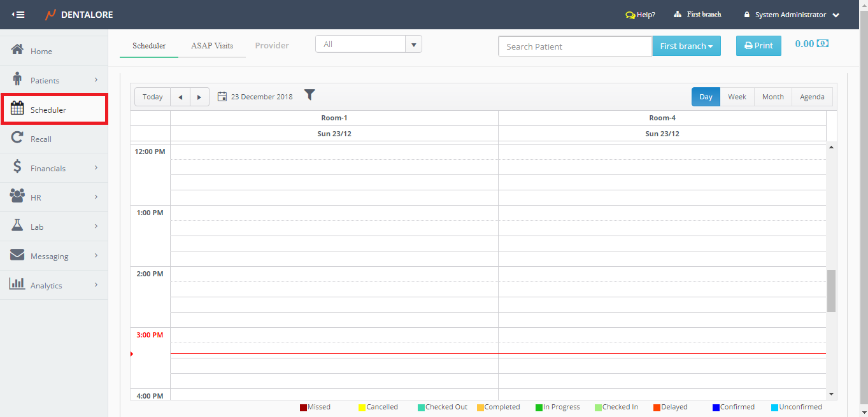Image resolution: width=868 pixels, height=417 pixels.
Task: Click the Home house icon
Action: click(x=18, y=50)
